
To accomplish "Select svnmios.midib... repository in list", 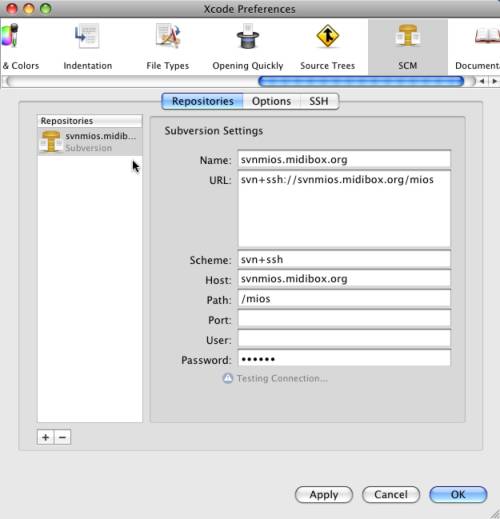I will coord(90,142).
